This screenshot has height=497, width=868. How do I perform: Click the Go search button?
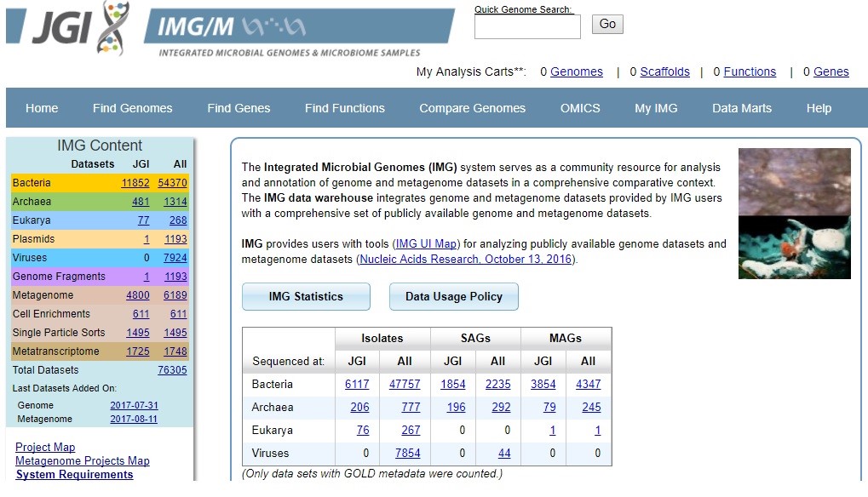607,24
